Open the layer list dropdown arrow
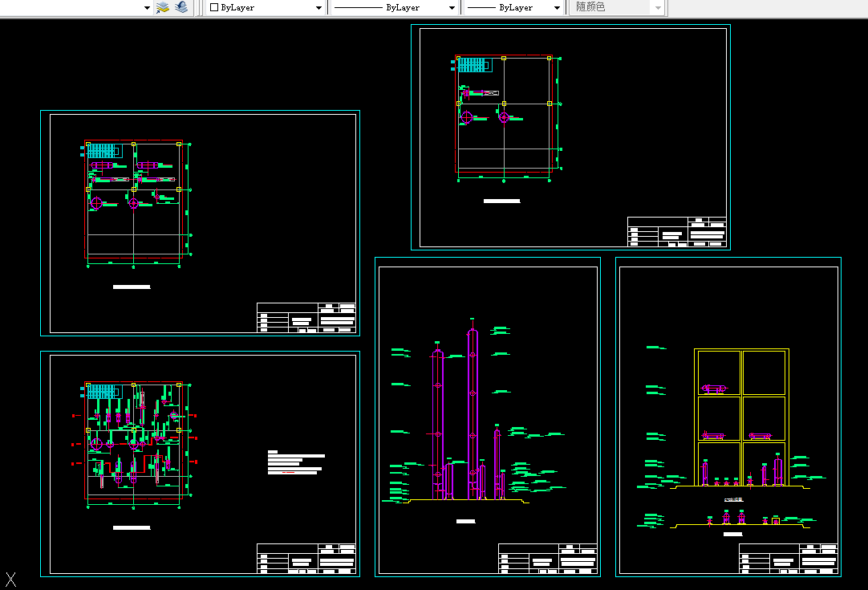 point(147,8)
